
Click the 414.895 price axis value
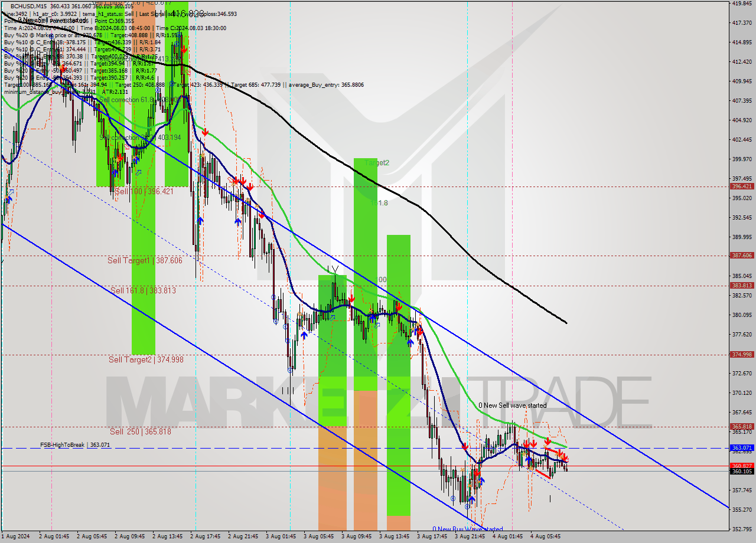point(742,42)
